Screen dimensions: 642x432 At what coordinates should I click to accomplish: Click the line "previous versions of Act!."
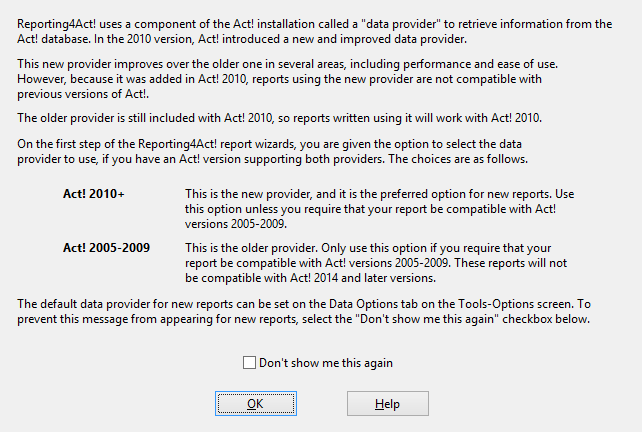point(83,94)
